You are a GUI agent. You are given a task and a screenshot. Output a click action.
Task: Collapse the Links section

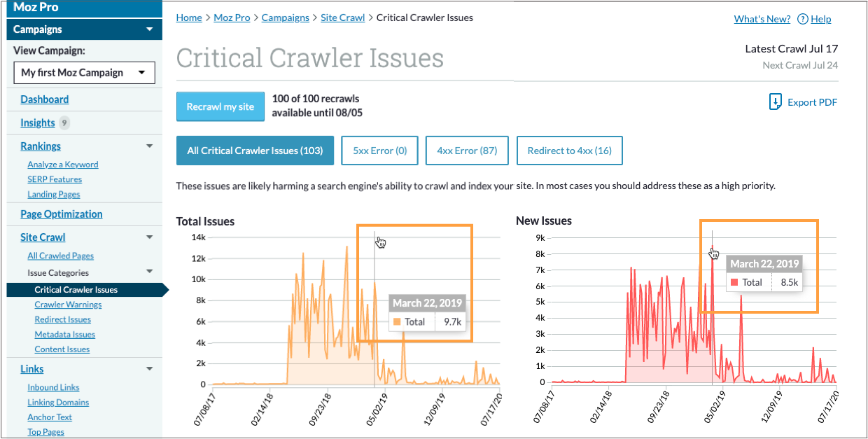148,368
